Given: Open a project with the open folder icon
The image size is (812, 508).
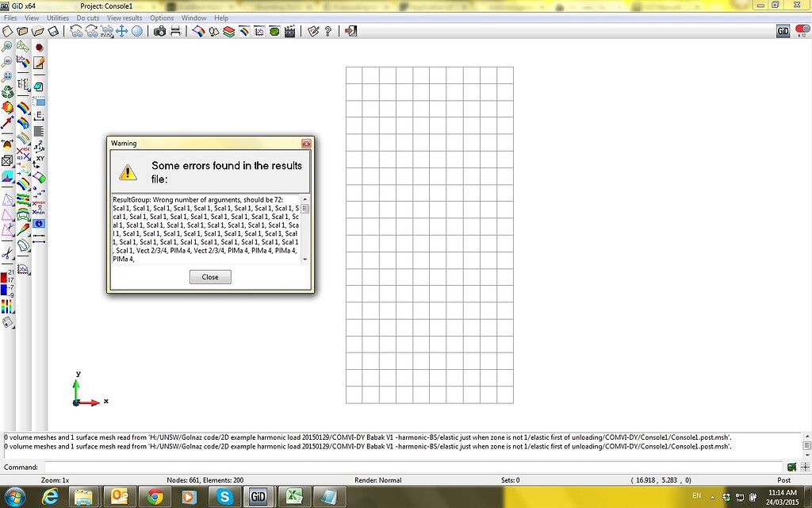Looking at the screenshot, I should (21, 32).
